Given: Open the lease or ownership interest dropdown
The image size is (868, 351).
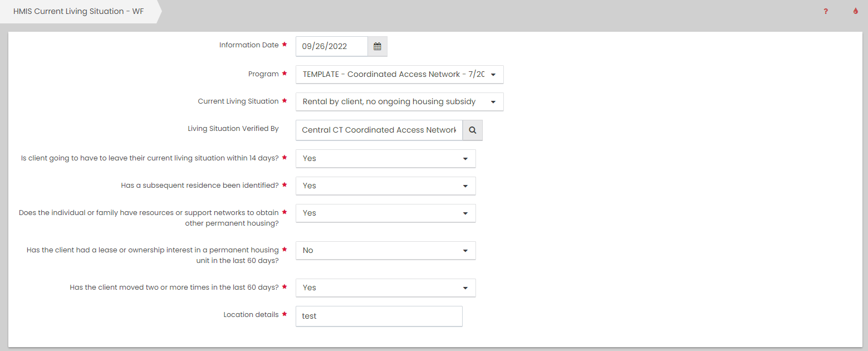Looking at the screenshot, I should click(385, 251).
